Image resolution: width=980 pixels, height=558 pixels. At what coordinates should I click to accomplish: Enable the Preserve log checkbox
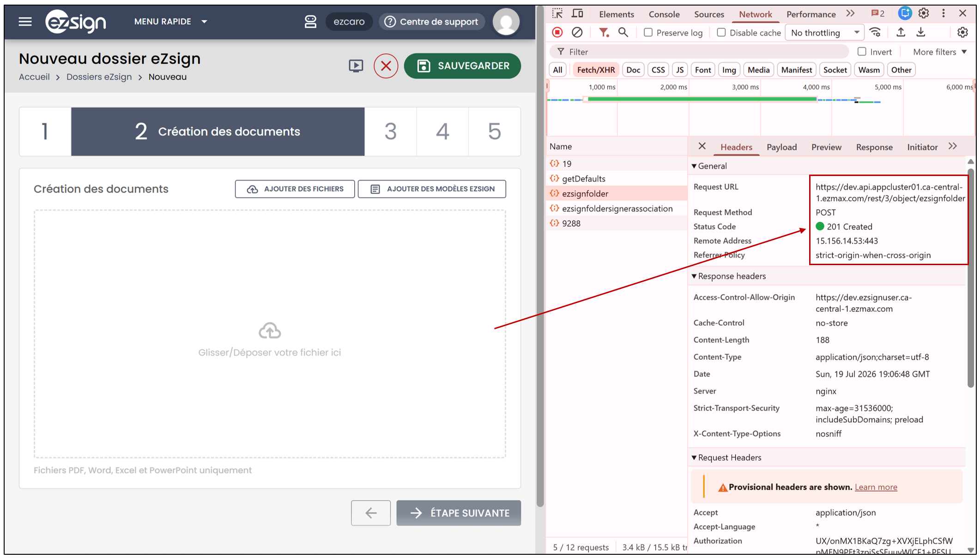point(648,32)
